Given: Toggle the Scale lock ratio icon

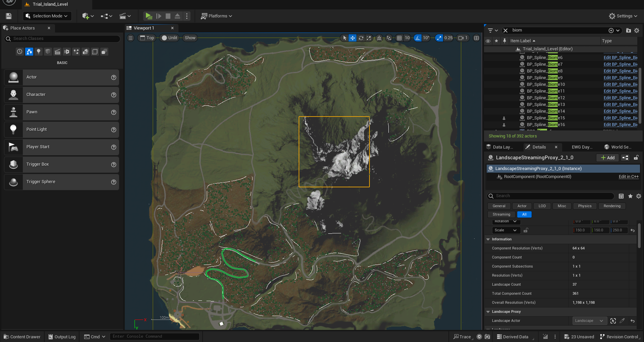Looking at the screenshot, I should [x=526, y=230].
